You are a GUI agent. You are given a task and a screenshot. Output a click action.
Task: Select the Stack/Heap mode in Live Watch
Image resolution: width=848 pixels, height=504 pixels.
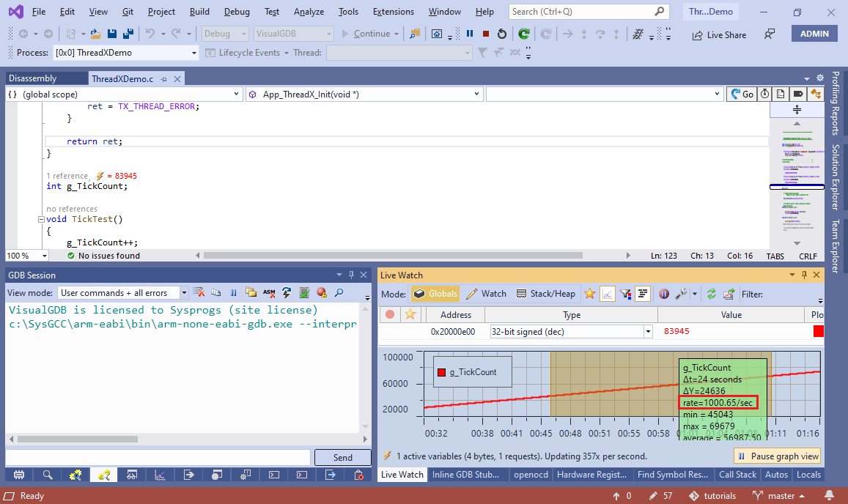coord(546,294)
